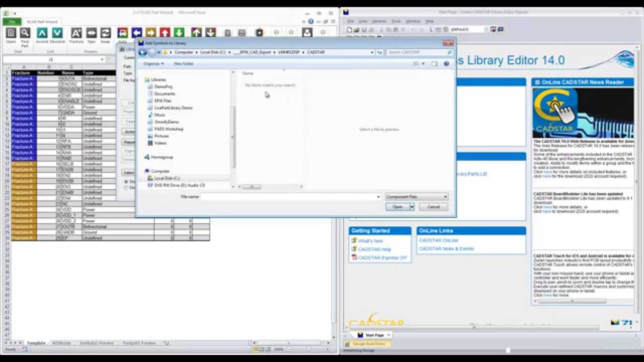Click the New document icon in CADSTAR
Viewport: 644px width, 362px height.
pos(350,30)
